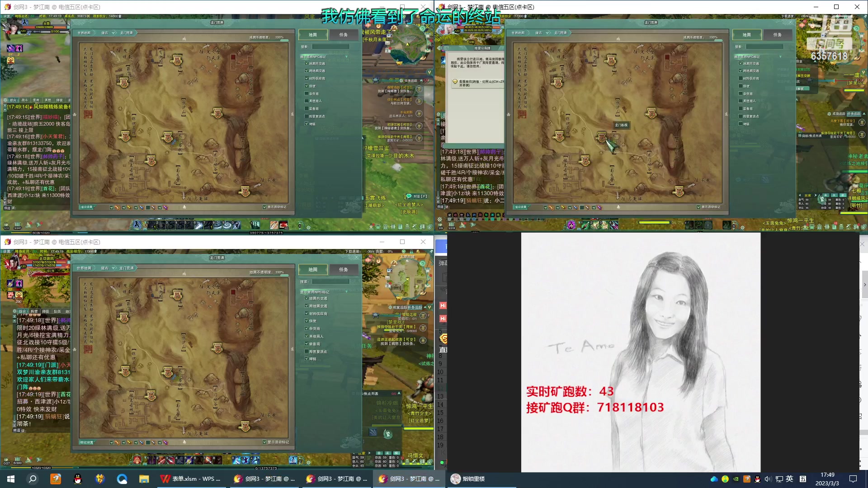Adjust 地图不透明度 slider in top-left map
868x488 pixels.
[284, 41]
